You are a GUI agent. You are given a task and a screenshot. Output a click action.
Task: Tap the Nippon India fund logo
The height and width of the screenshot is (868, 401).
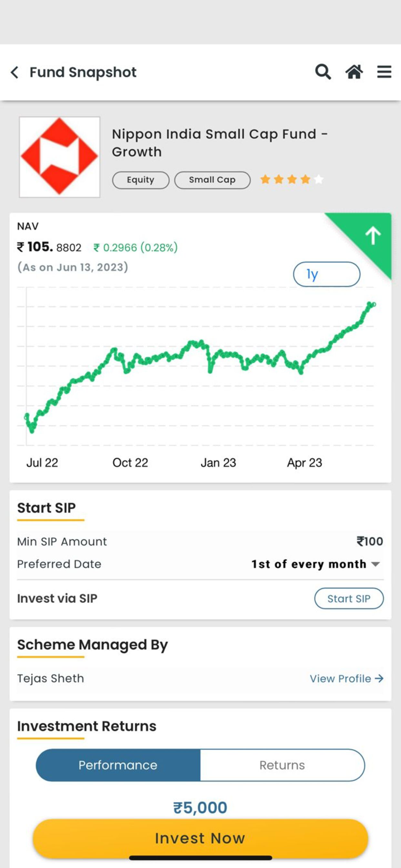[60, 157]
